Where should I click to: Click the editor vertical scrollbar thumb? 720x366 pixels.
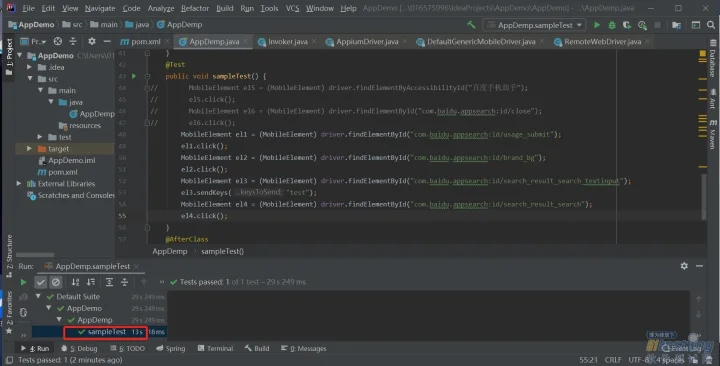[703, 197]
